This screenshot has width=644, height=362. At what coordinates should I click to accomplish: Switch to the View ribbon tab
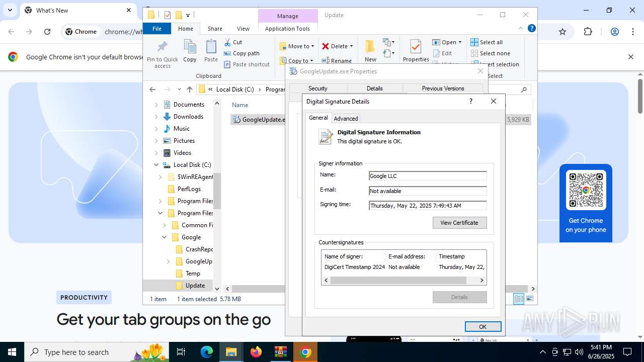(x=243, y=29)
